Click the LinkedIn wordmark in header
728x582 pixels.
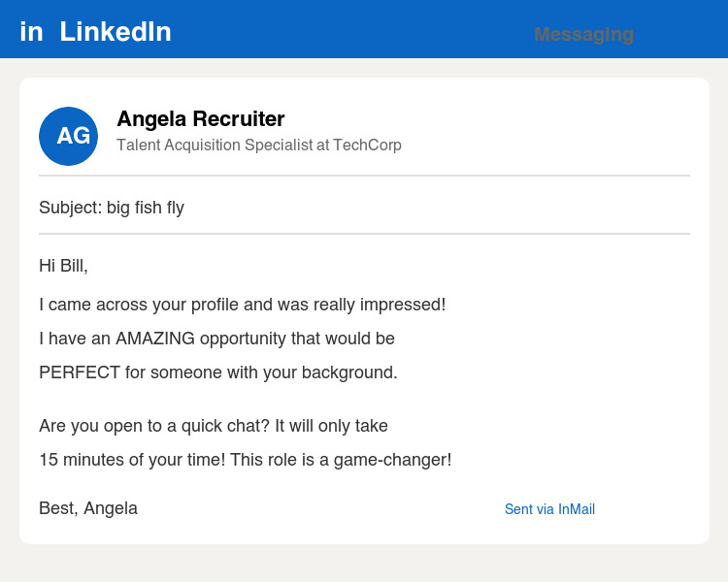click(116, 32)
